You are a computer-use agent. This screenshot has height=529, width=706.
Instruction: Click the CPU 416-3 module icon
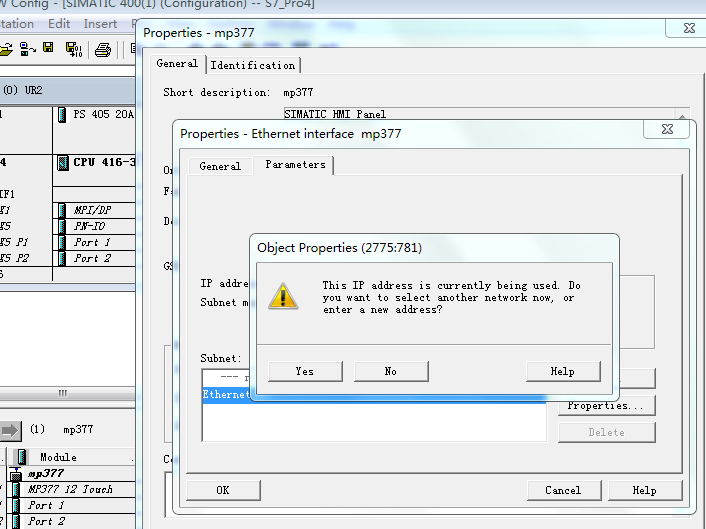(x=63, y=163)
